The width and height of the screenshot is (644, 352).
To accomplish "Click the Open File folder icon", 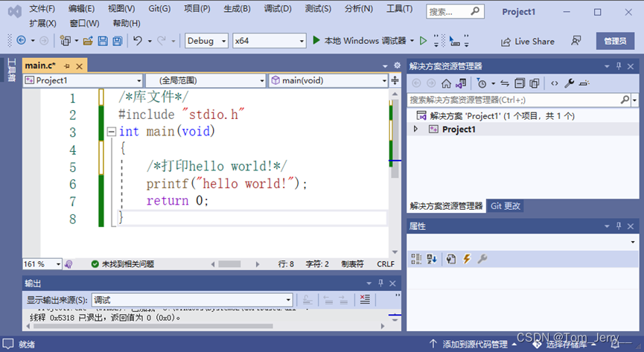I will (x=88, y=41).
